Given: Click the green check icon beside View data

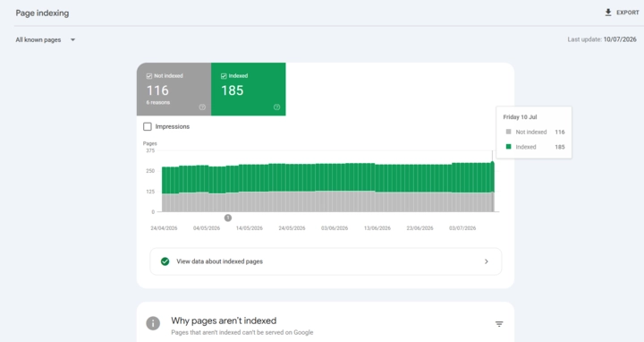Looking at the screenshot, I should click(x=165, y=261).
